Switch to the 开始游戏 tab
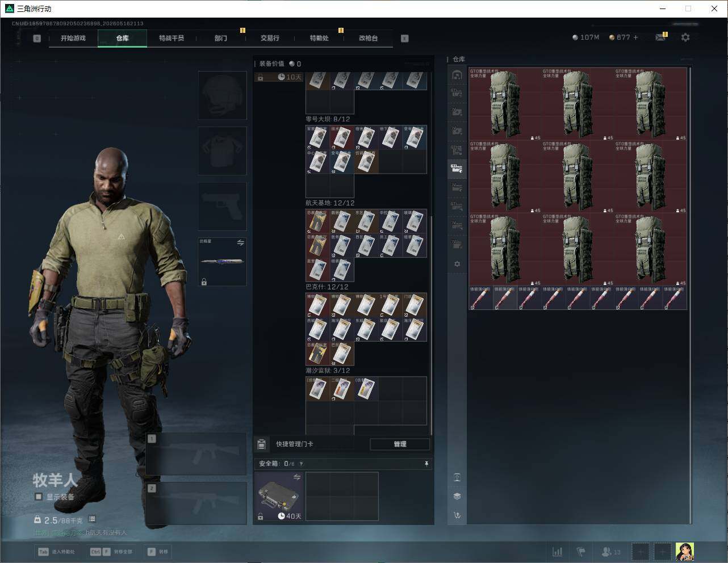 point(73,38)
